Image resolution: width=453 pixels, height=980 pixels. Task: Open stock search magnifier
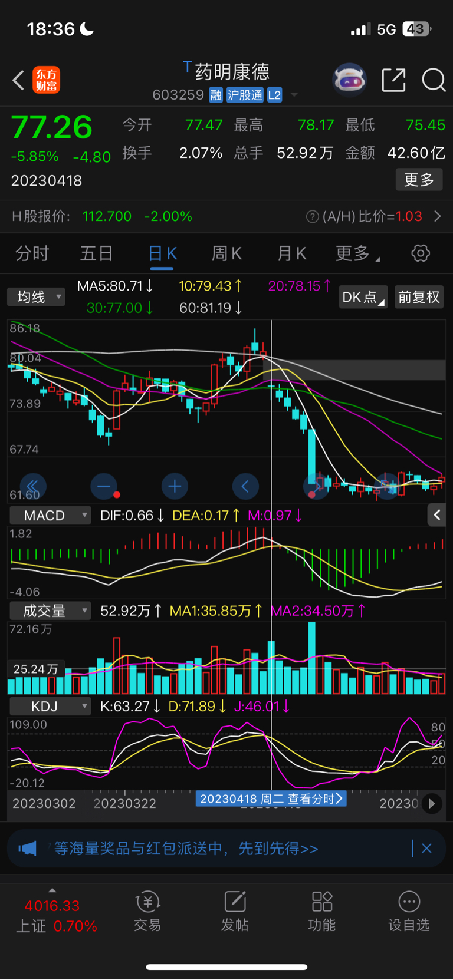click(434, 80)
